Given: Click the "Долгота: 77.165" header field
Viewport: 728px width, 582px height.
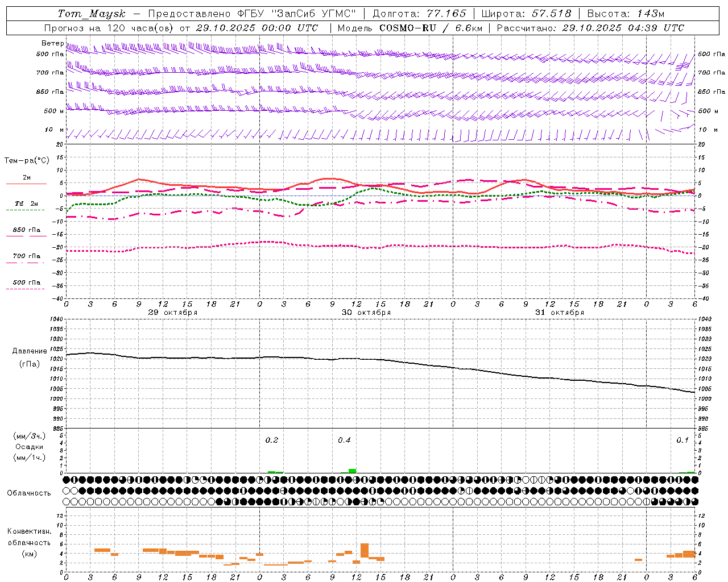Looking at the screenshot, I should [x=419, y=14].
